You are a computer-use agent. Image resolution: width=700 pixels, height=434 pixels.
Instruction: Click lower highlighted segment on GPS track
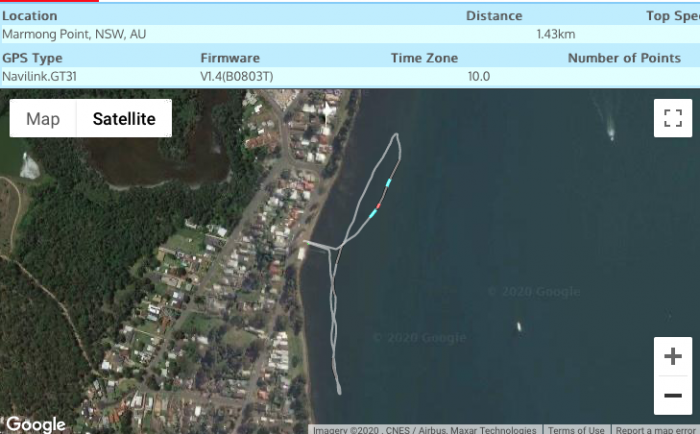pos(374,212)
